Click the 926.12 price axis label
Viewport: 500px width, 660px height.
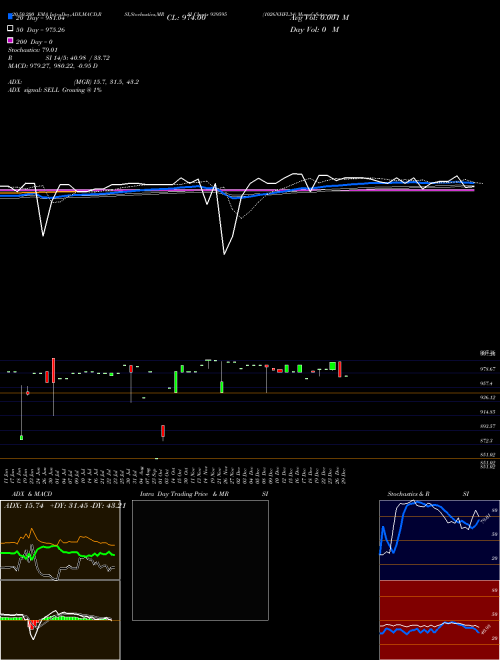click(x=488, y=397)
